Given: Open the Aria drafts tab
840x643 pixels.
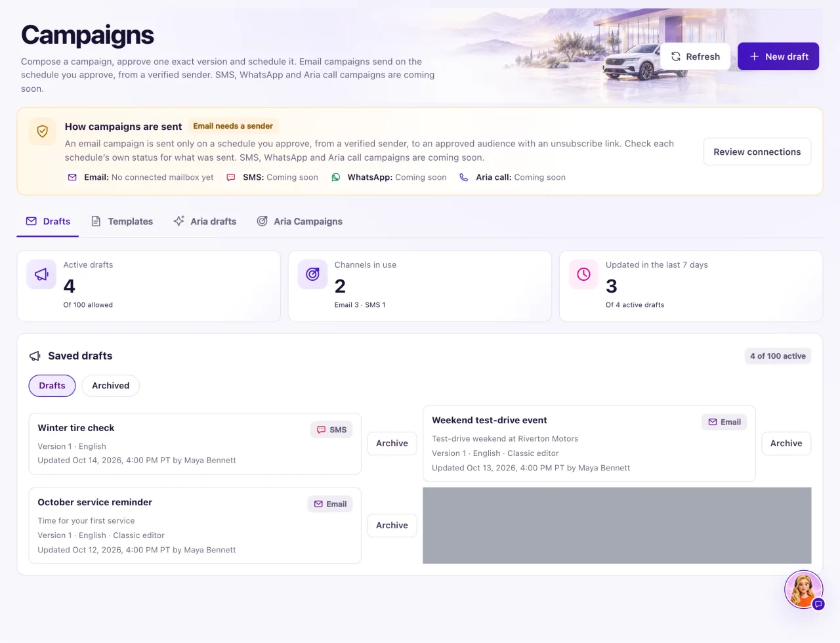Looking at the screenshot, I should point(205,221).
